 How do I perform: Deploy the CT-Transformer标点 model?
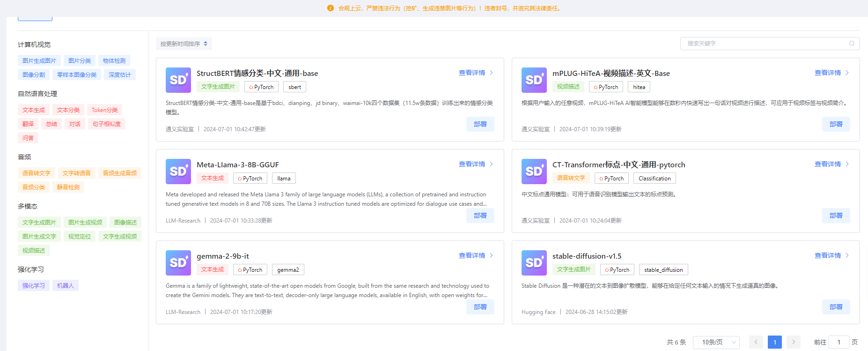[836, 216]
